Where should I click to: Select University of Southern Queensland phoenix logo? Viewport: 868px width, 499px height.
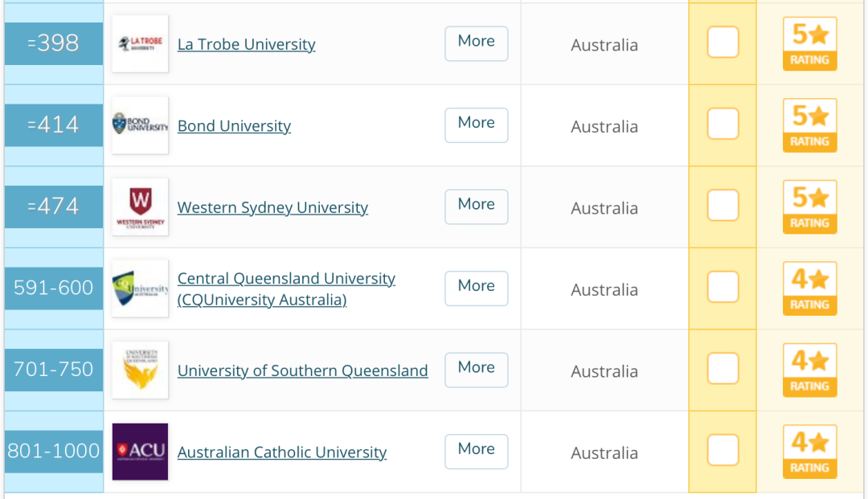pyautogui.click(x=140, y=370)
